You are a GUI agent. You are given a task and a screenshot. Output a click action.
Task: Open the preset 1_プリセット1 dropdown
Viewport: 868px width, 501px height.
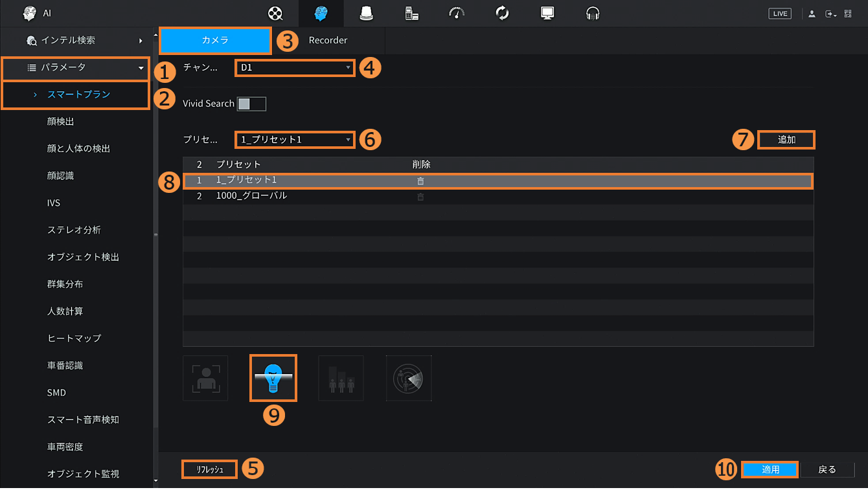[295, 140]
